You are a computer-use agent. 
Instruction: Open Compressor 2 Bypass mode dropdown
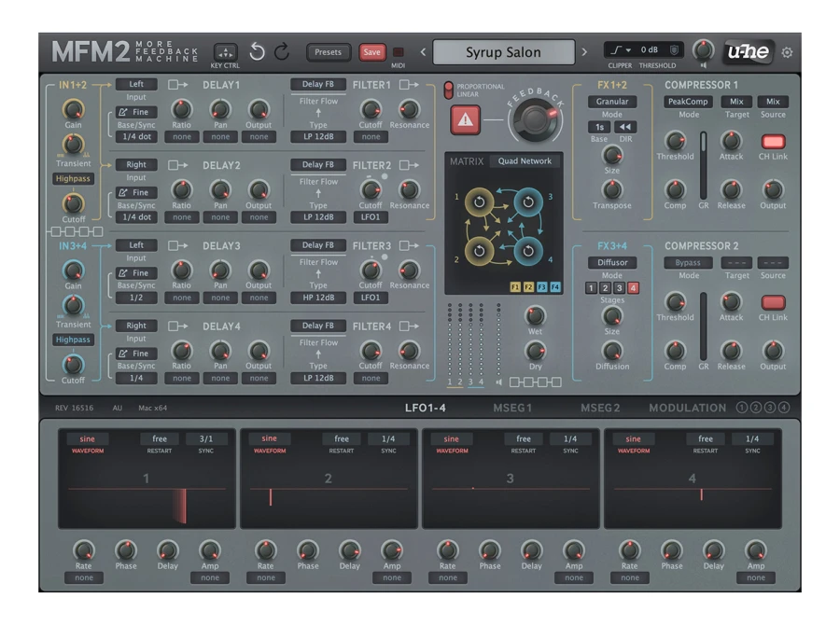click(688, 262)
